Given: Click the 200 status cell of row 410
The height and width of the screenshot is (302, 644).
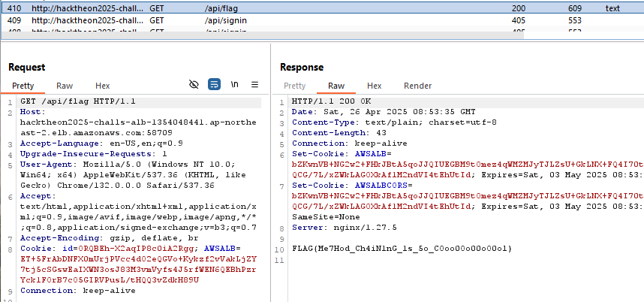Looking at the screenshot, I should 518,8.
